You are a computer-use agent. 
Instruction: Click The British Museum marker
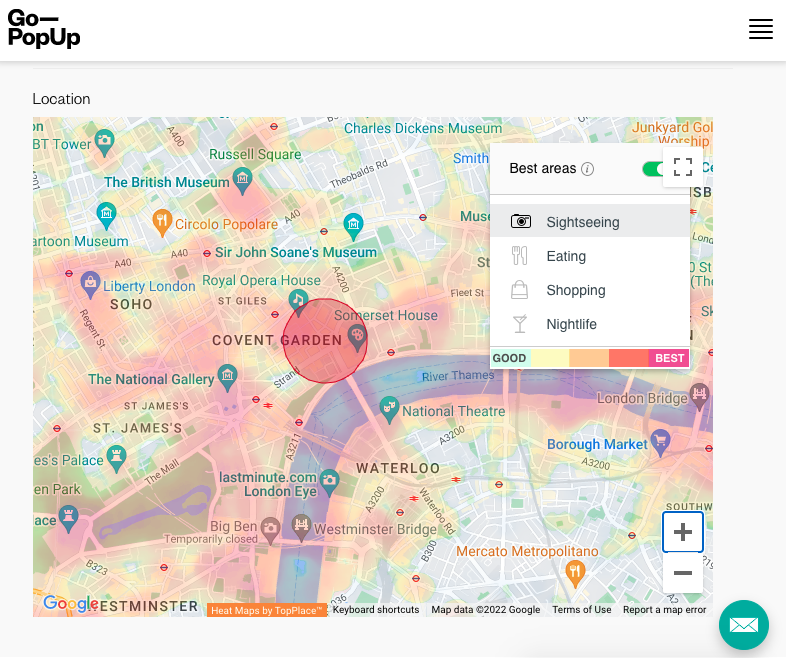pos(243,180)
